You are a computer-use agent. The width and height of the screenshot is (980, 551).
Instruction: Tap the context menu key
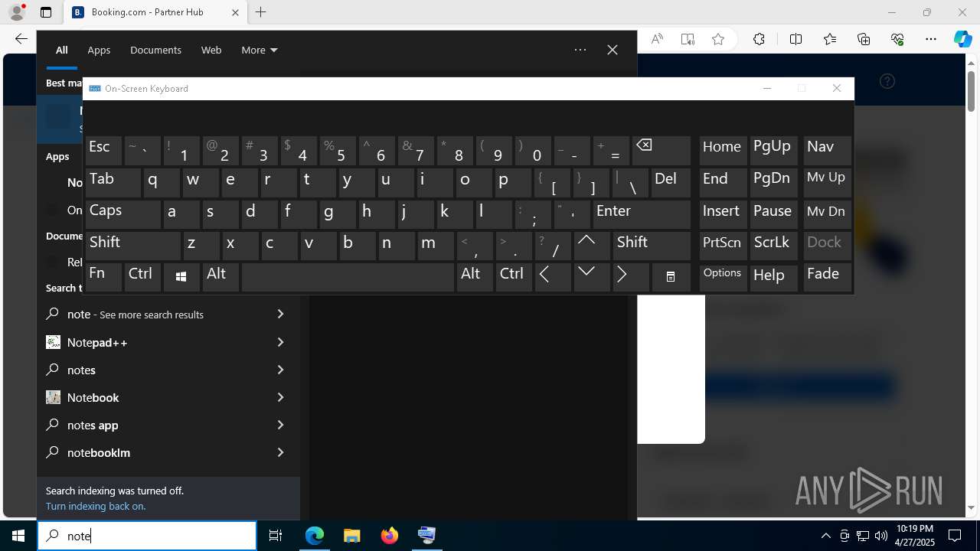point(671,277)
